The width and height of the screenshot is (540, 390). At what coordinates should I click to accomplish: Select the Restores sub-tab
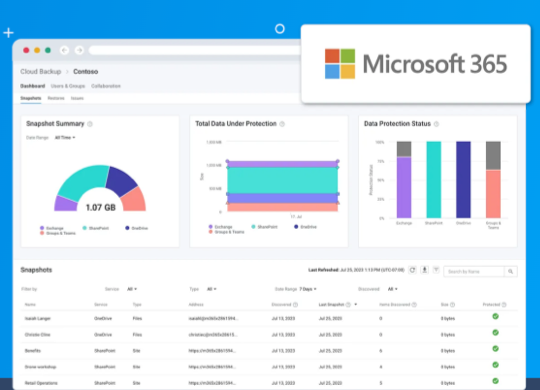click(56, 99)
